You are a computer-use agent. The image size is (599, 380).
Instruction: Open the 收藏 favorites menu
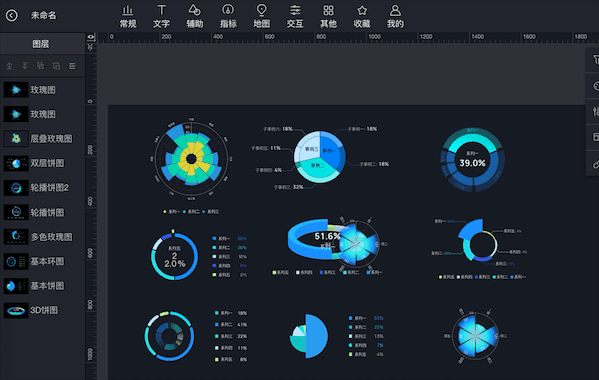pos(362,16)
